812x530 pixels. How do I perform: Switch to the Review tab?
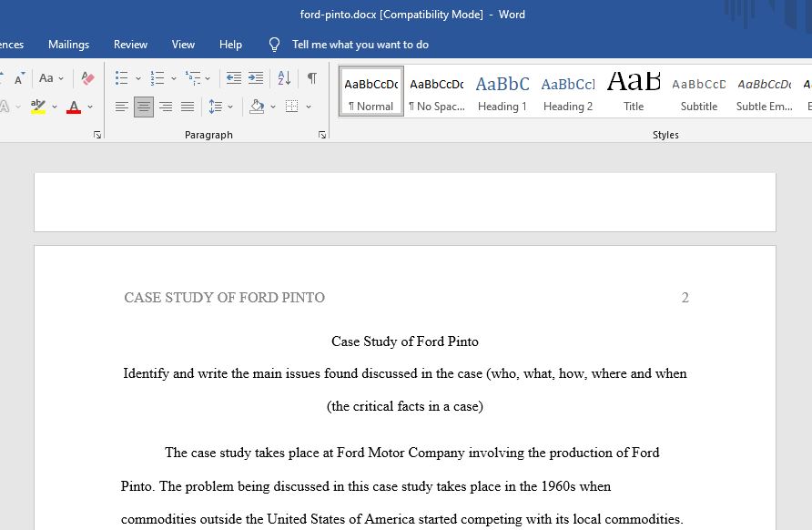tap(130, 45)
